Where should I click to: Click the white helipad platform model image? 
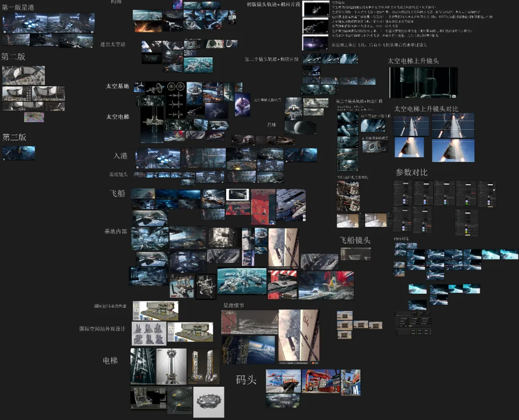(209, 402)
